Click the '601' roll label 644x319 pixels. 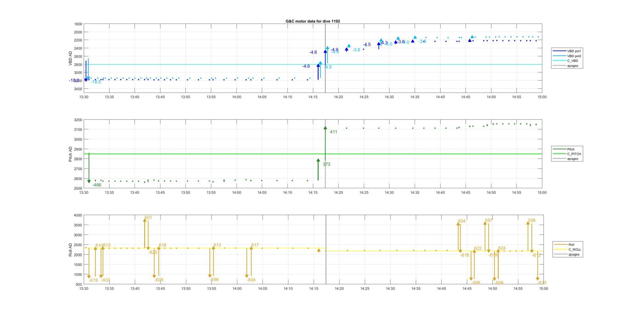click(x=148, y=218)
